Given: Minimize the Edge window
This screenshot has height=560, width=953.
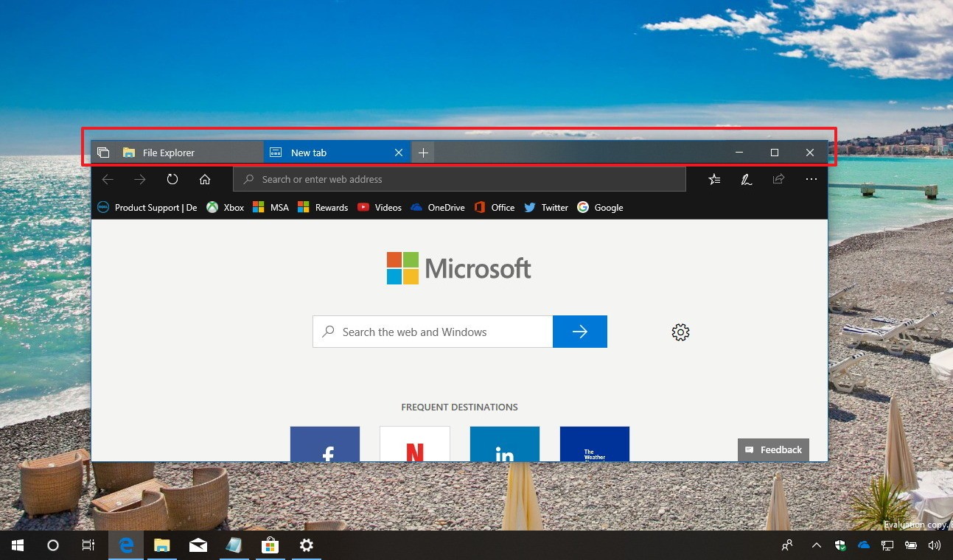Looking at the screenshot, I should click(739, 153).
